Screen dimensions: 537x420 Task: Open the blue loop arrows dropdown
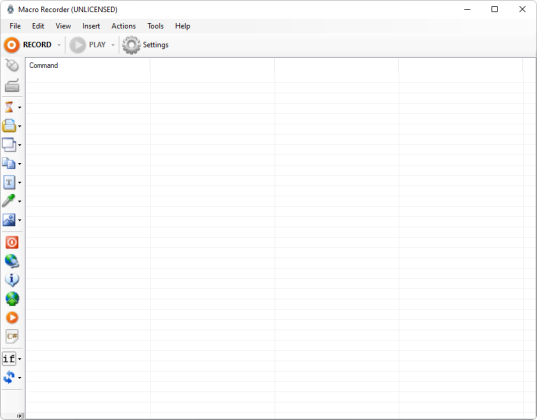pyautogui.click(x=20, y=378)
